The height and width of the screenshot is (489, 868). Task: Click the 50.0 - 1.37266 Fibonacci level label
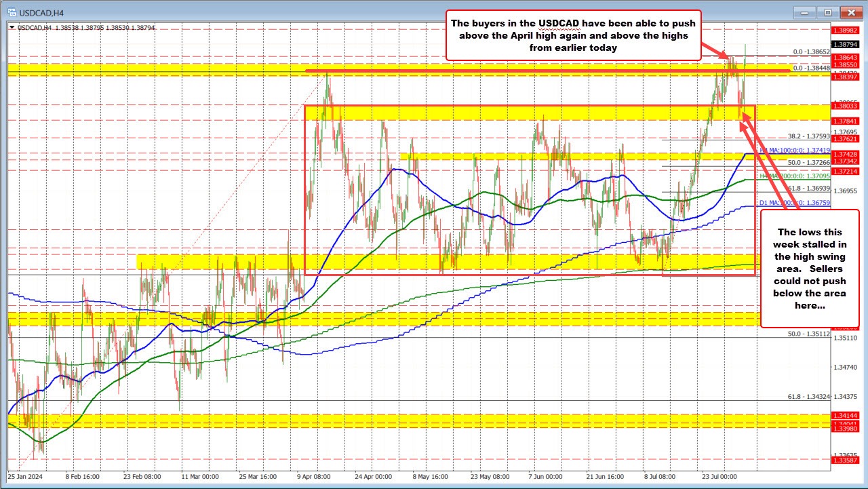[808, 162]
